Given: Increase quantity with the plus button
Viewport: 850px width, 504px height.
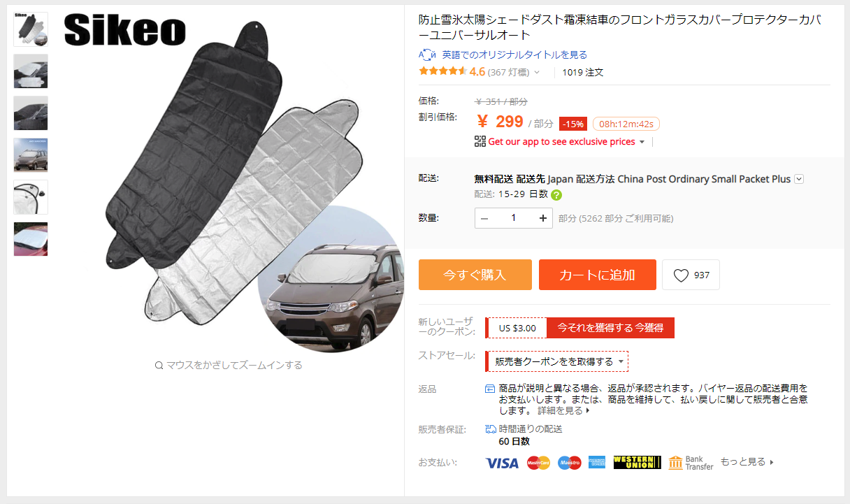Looking at the screenshot, I should pos(543,218).
